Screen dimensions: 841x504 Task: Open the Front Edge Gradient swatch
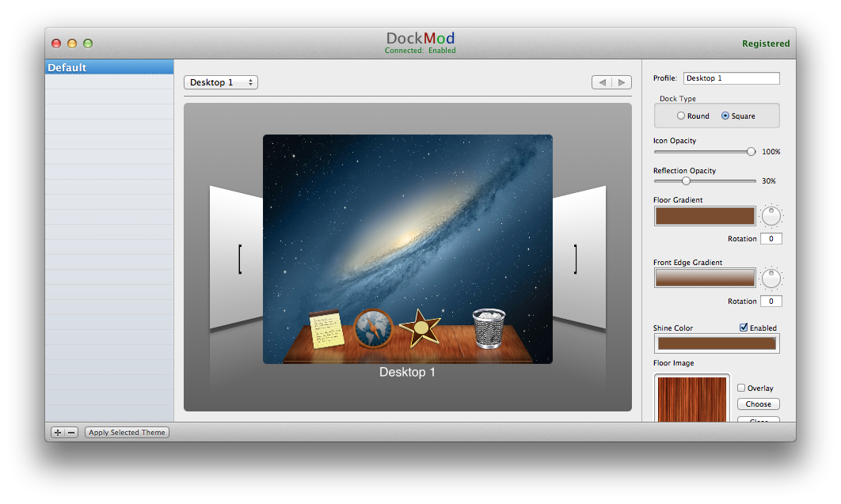tap(705, 278)
